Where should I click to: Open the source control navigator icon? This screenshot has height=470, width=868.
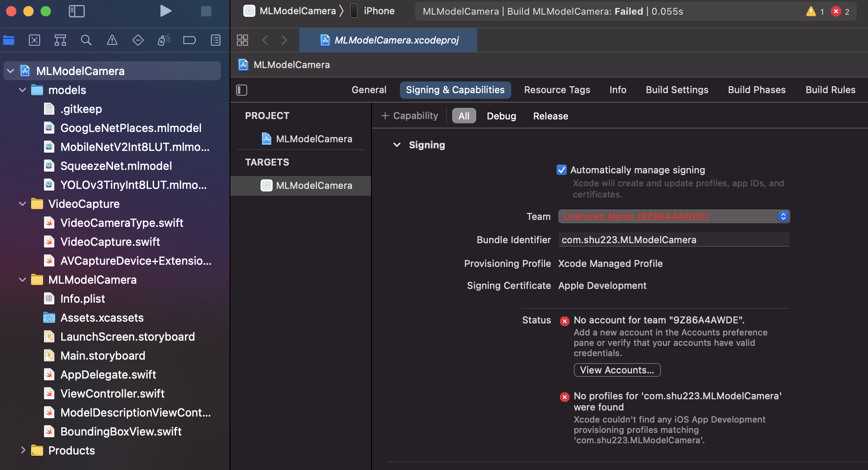point(35,41)
